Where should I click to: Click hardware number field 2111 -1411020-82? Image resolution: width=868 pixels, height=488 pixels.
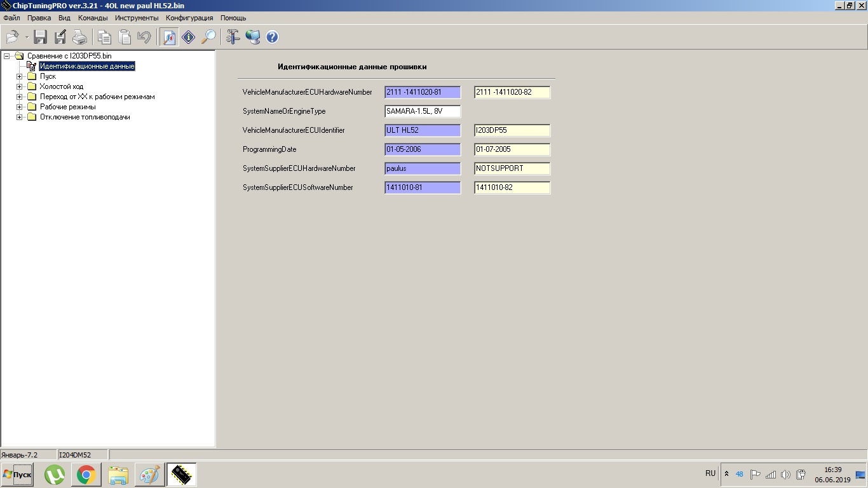point(512,92)
